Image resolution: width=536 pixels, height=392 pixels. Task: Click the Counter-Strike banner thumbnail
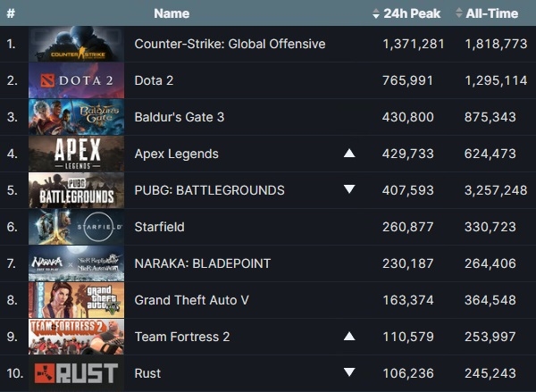pos(76,44)
